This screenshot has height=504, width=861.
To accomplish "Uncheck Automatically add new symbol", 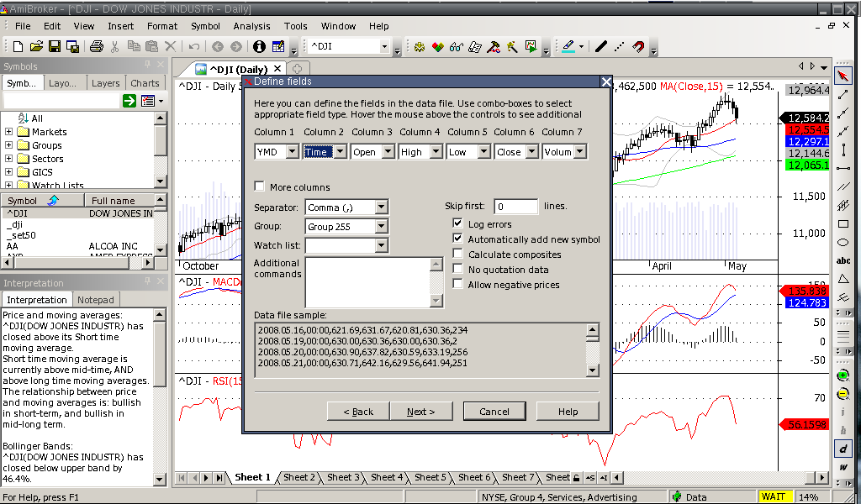I will [x=457, y=239].
